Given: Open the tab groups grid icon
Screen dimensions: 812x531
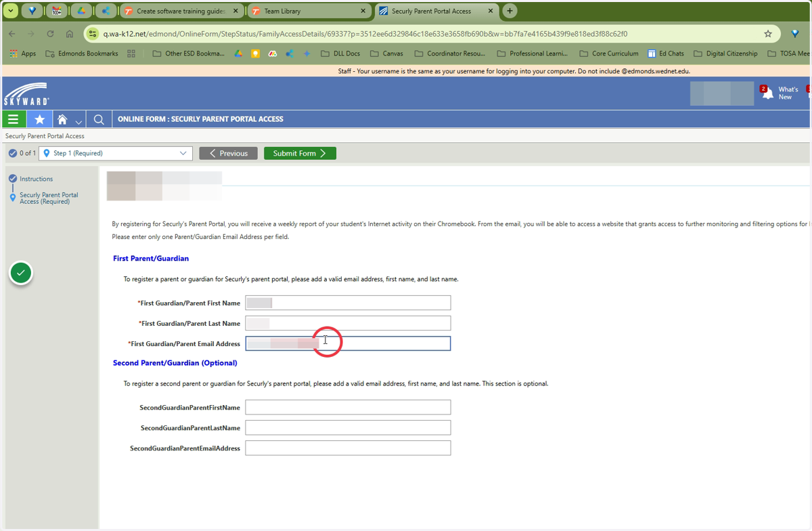Looking at the screenshot, I should (131, 54).
